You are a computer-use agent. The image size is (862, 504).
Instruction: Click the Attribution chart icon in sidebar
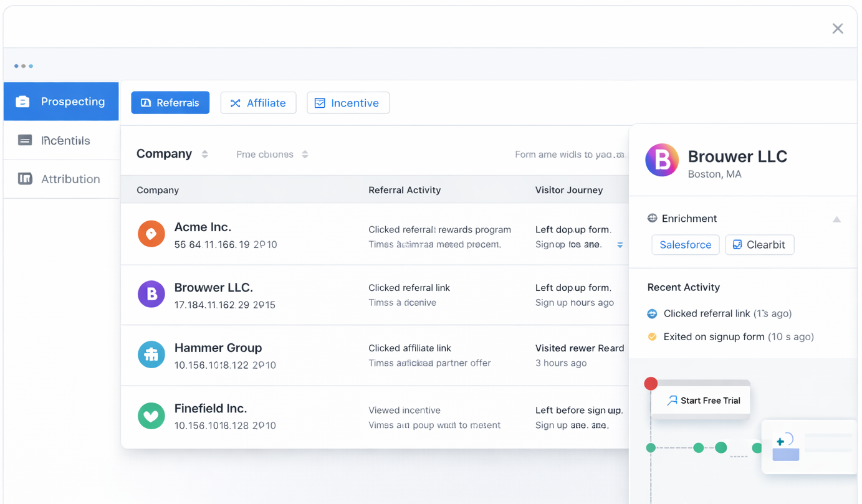(x=25, y=179)
